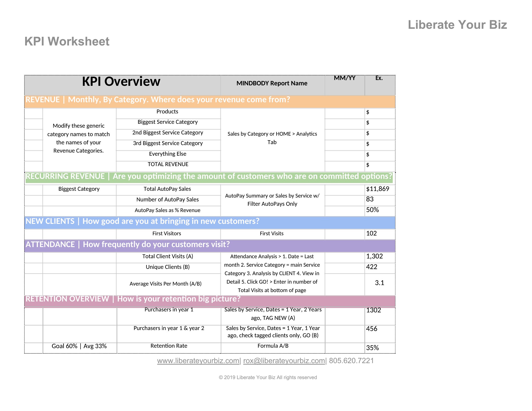The image size is (532, 411).
Task: Select the REVENUE section banner
Action: 209,101
